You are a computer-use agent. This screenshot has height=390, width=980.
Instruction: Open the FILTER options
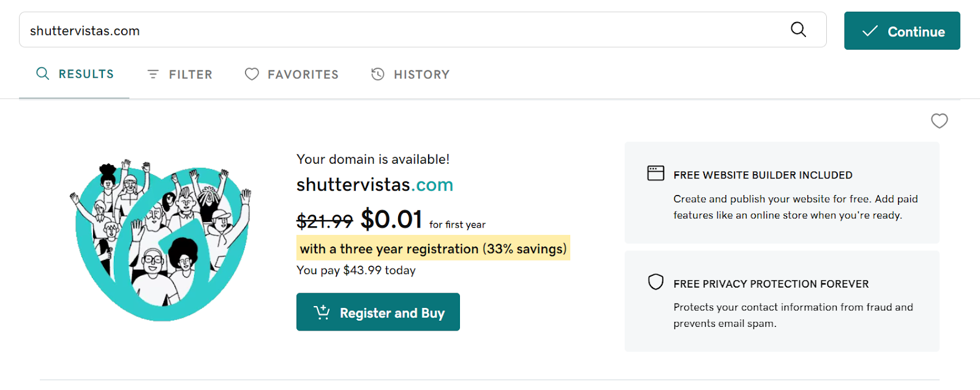coord(179,74)
